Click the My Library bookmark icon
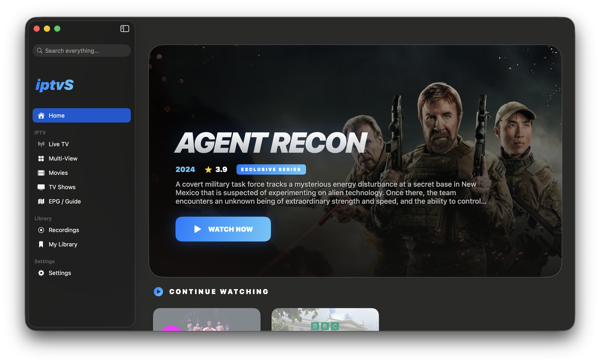 point(41,244)
